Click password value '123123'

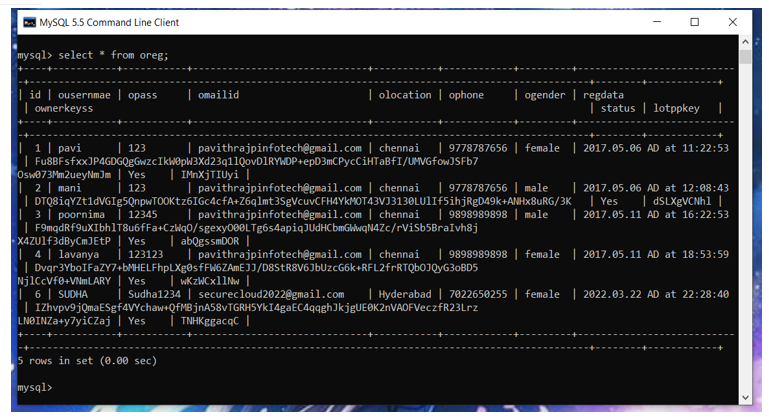click(x=146, y=254)
